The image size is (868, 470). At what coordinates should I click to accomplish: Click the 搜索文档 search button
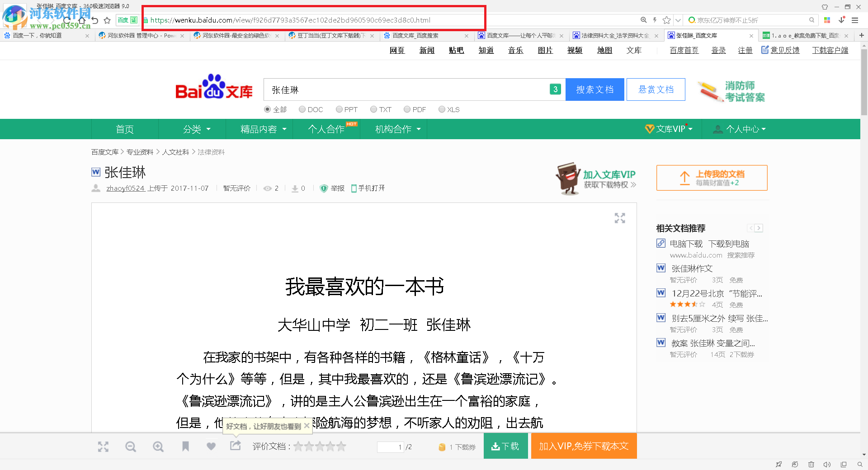pos(594,89)
